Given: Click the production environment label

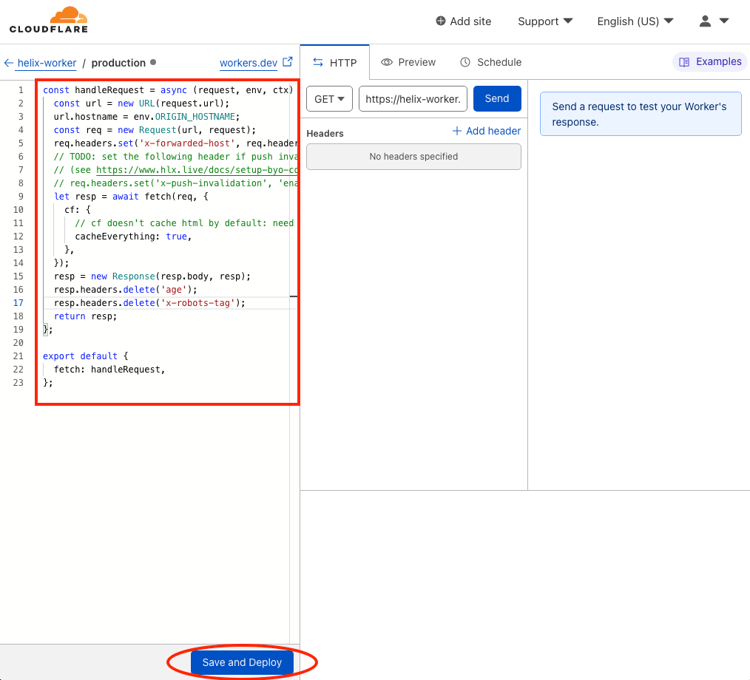Looking at the screenshot, I should tap(118, 63).
